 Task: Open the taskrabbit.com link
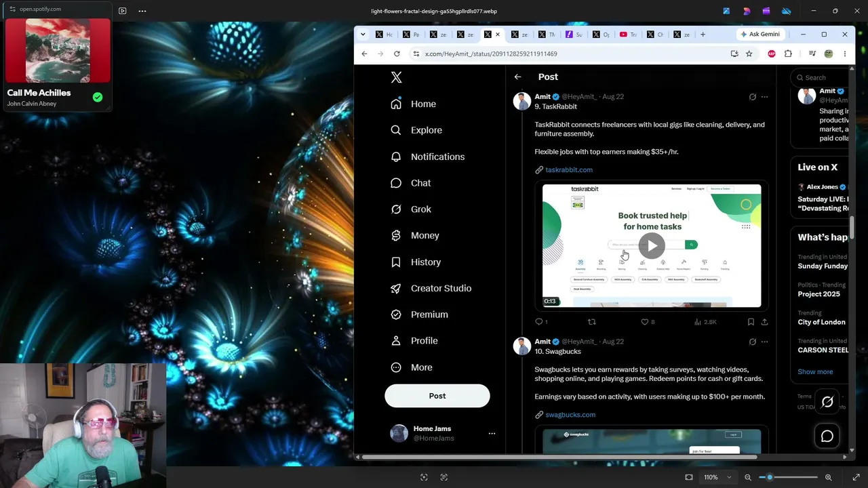coord(569,170)
